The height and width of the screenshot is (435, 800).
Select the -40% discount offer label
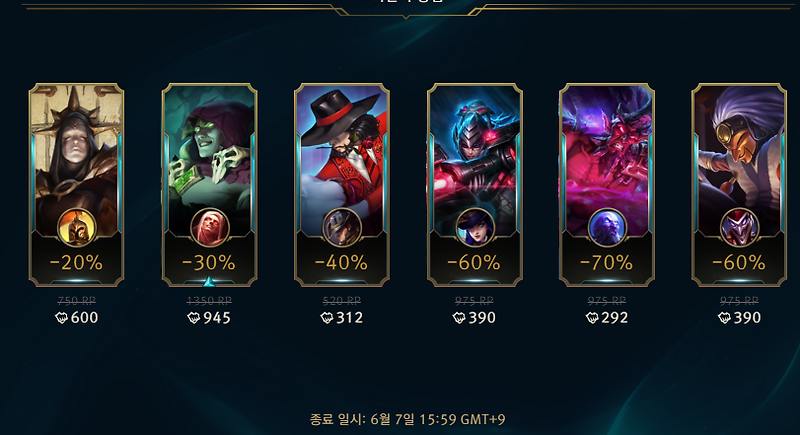click(341, 263)
